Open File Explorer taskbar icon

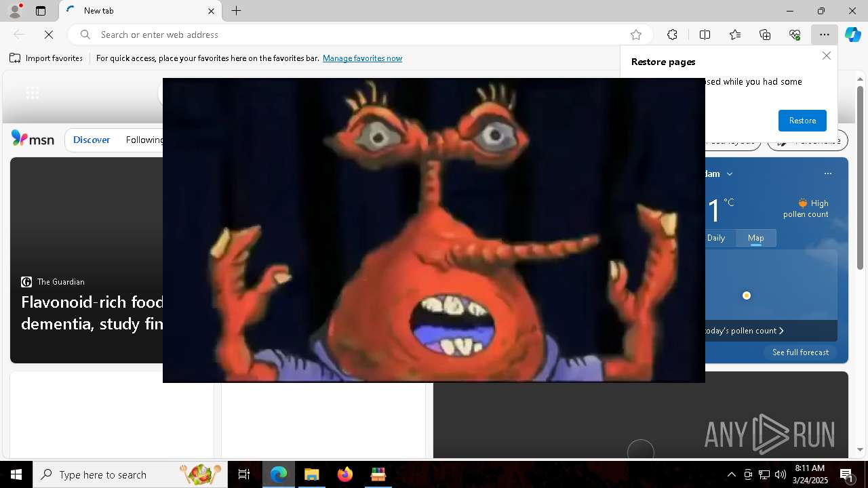312,474
